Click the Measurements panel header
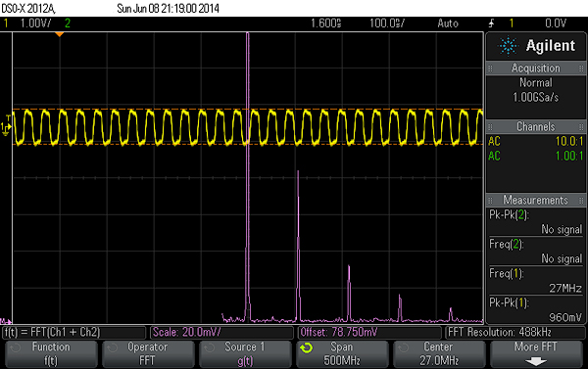This screenshot has width=588, height=369. (536, 200)
